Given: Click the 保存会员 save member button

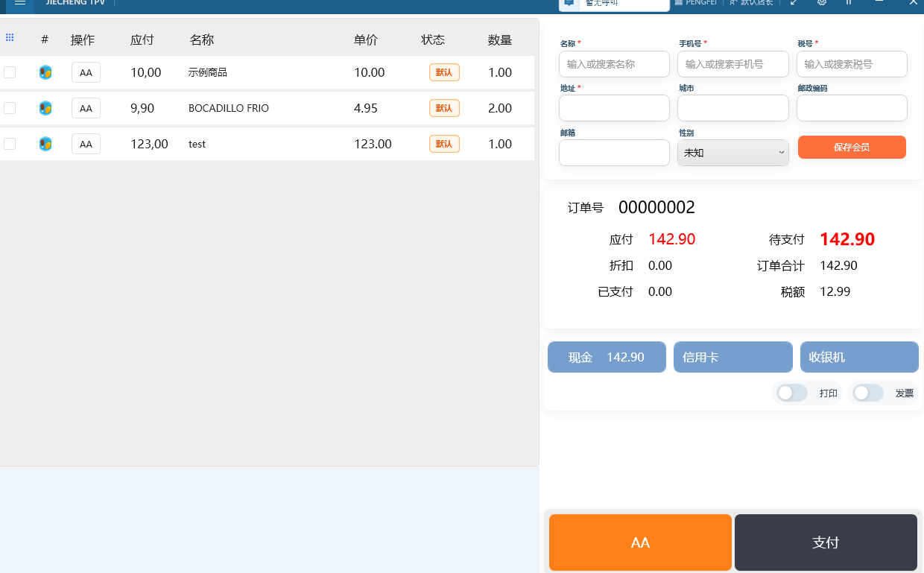Looking at the screenshot, I should [852, 148].
